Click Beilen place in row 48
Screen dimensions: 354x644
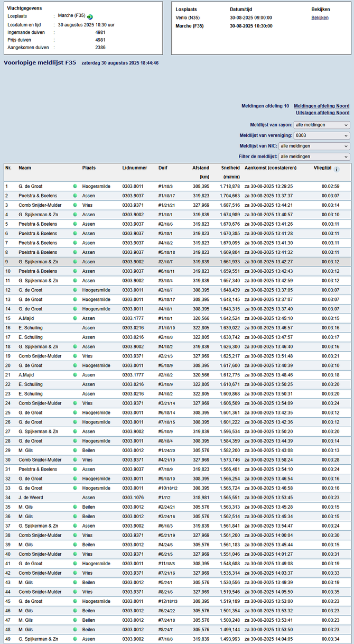tap(88, 630)
